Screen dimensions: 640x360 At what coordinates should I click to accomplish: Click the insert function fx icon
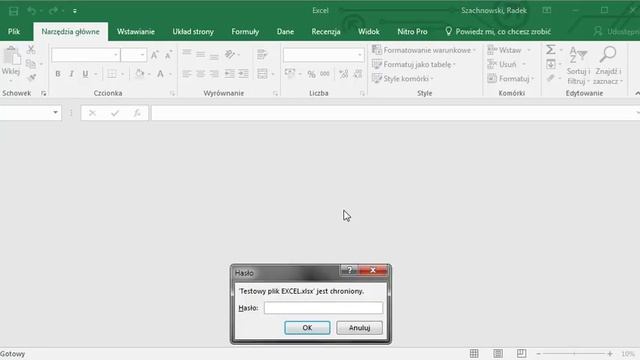tap(137, 113)
